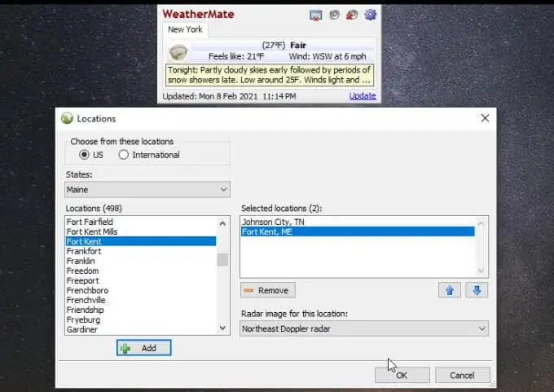Select Fort Fairfield in Locations list
The width and height of the screenshot is (554, 392).
(141, 222)
